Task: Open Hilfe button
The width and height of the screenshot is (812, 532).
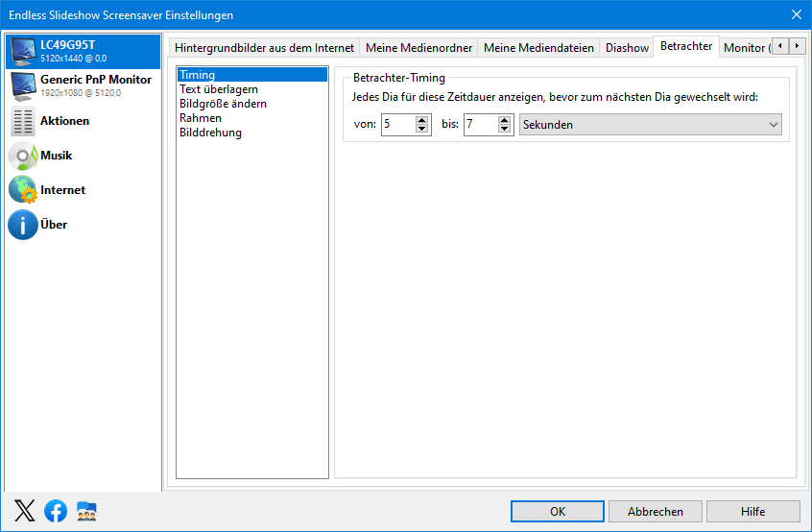Action: 752,511
